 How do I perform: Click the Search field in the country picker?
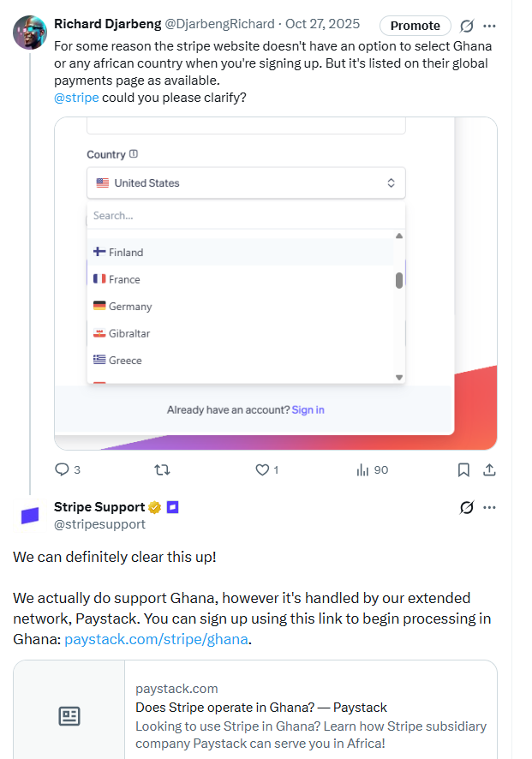[246, 215]
